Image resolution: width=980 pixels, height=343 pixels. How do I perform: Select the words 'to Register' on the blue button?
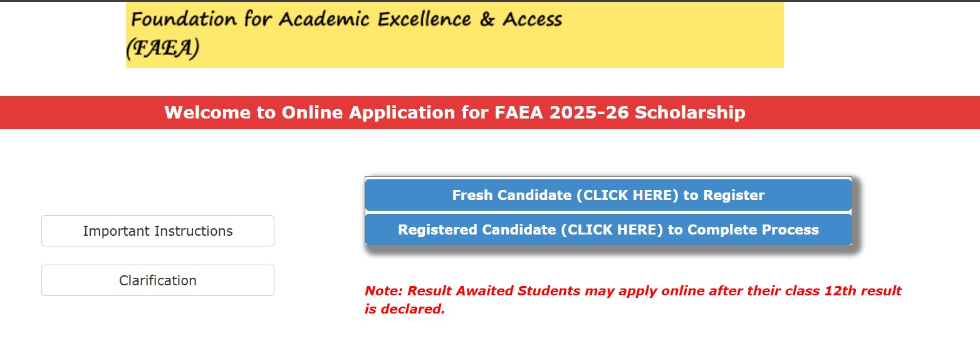coord(724,195)
